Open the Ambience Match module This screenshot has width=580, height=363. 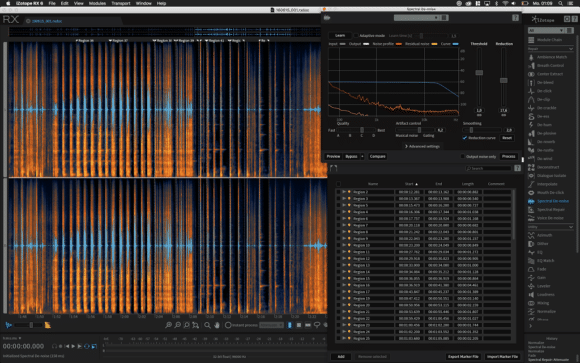(x=548, y=57)
